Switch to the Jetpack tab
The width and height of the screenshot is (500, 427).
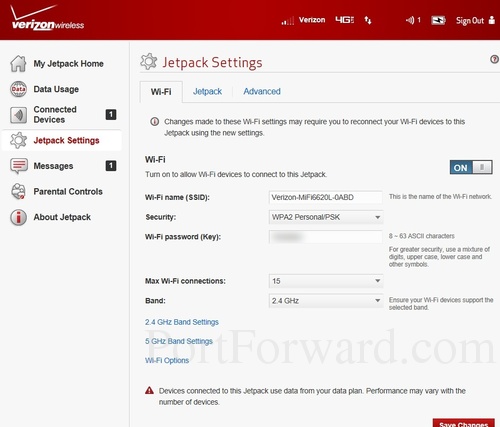[x=207, y=91]
